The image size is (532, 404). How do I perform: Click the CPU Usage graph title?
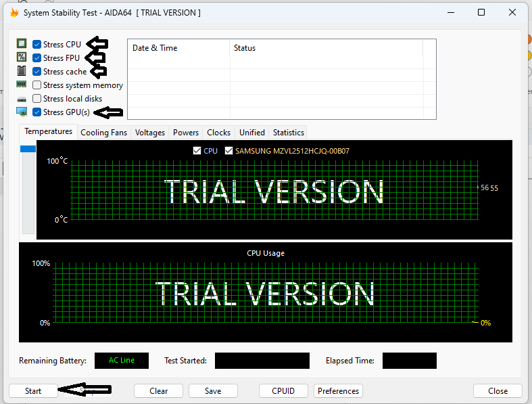coord(266,253)
